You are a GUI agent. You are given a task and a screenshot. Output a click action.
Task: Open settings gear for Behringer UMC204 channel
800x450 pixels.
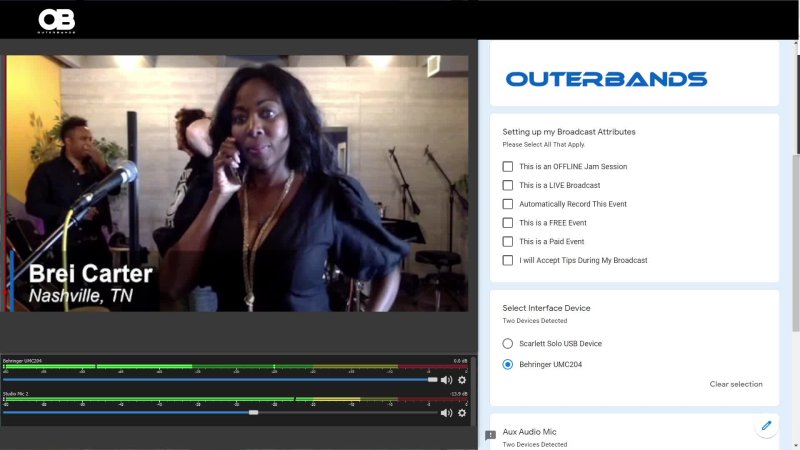462,380
